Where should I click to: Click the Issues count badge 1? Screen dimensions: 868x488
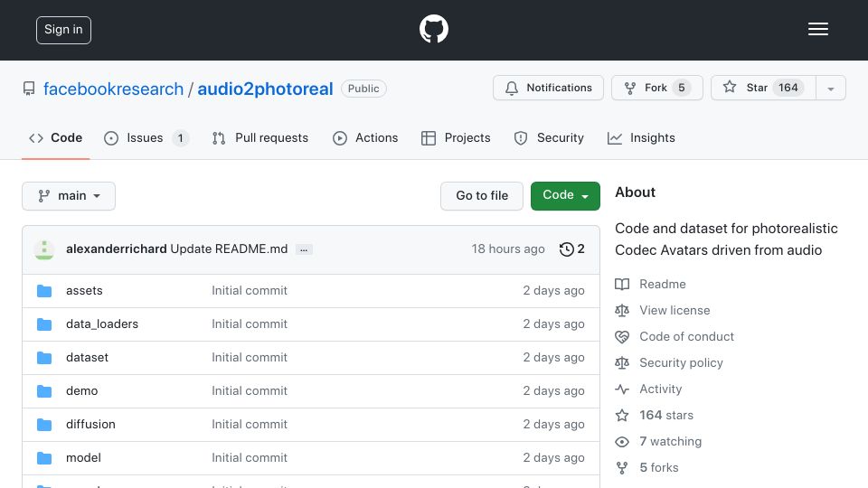(180, 137)
